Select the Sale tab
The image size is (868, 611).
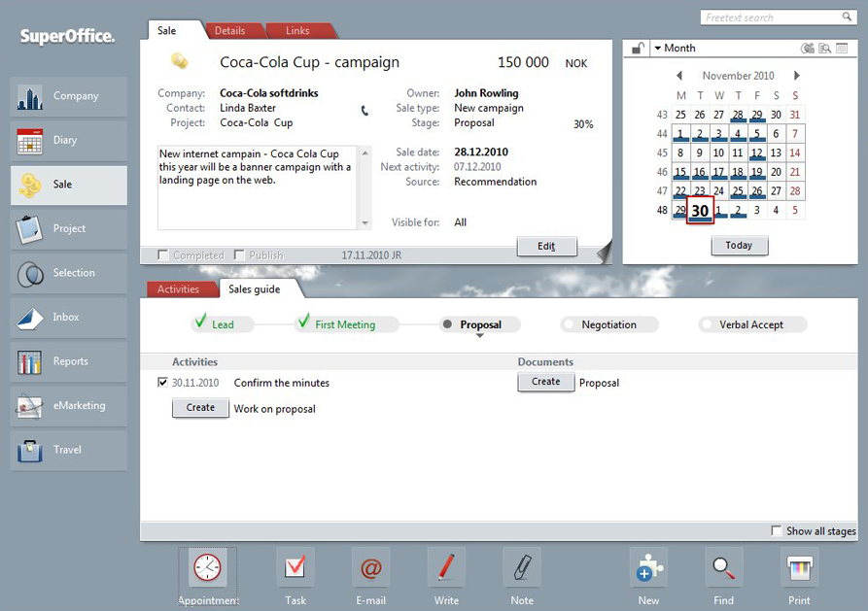pos(166,30)
